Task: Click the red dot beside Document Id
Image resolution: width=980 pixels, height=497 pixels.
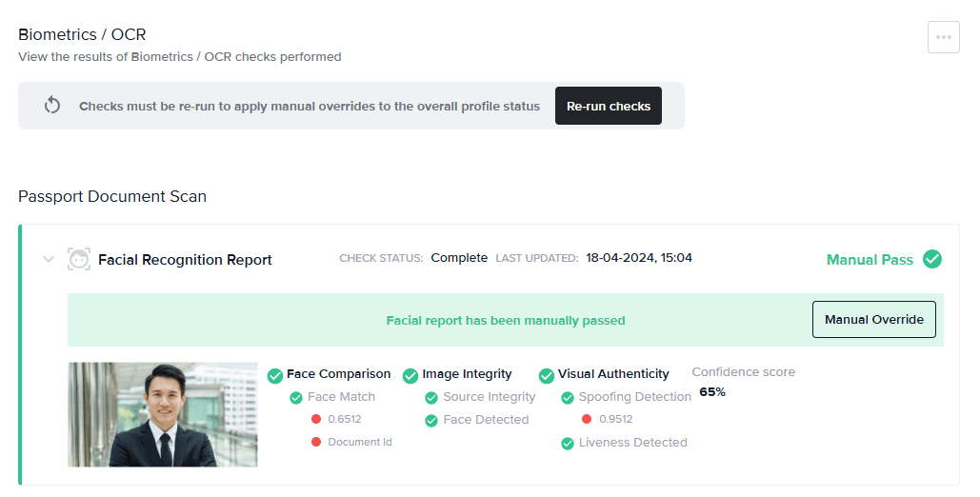Action: pyautogui.click(x=316, y=442)
